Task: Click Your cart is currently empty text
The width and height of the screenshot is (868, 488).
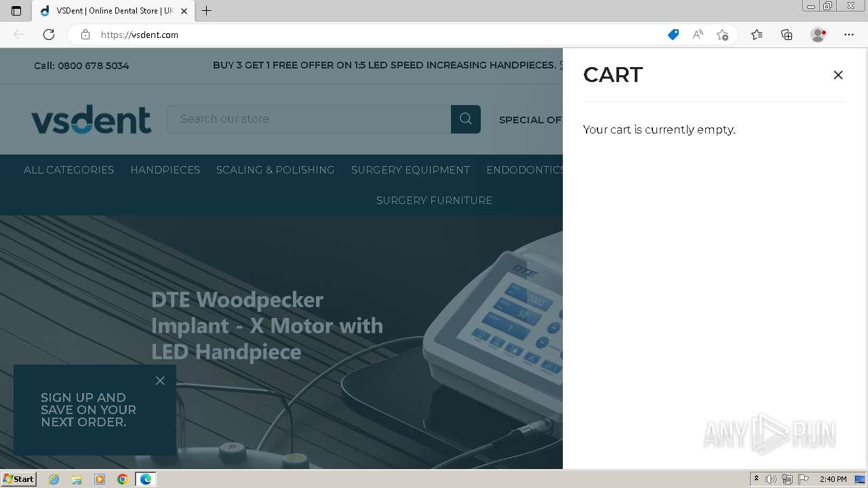Action: click(x=659, y=129)
